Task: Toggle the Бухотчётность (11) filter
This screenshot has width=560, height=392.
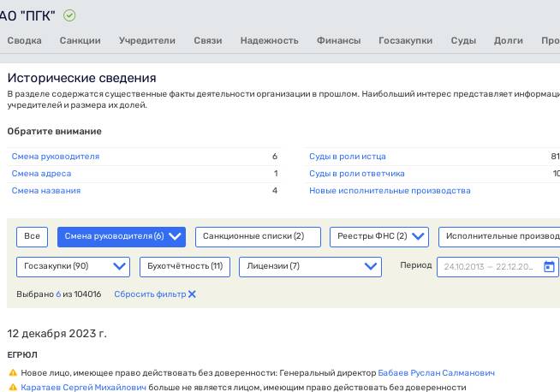Action: (184, 266)
